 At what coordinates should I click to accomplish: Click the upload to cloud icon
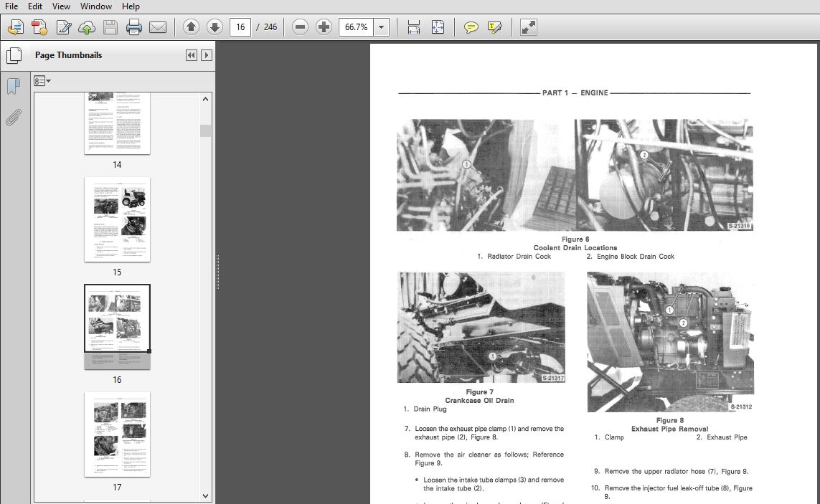point(87,27)
